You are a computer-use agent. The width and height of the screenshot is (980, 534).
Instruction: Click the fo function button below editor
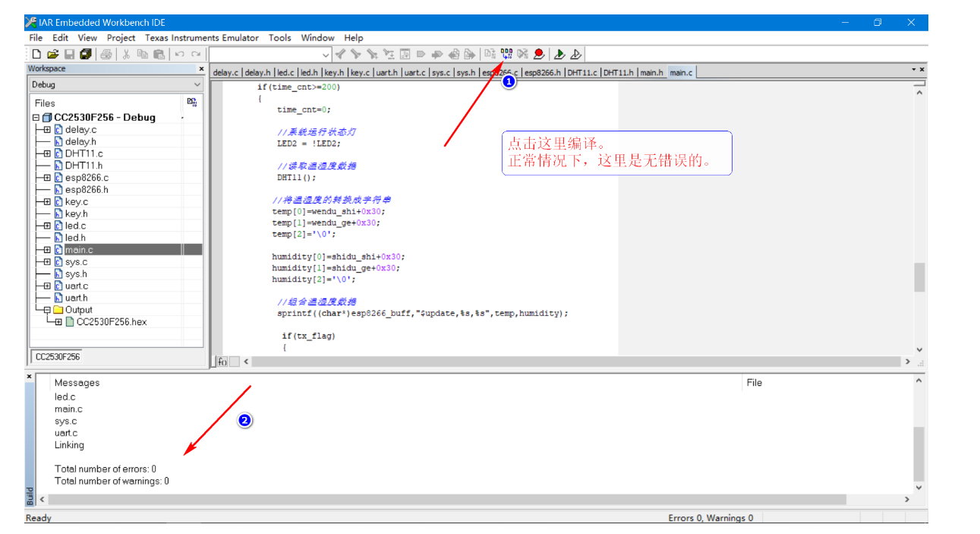point(222,362)
